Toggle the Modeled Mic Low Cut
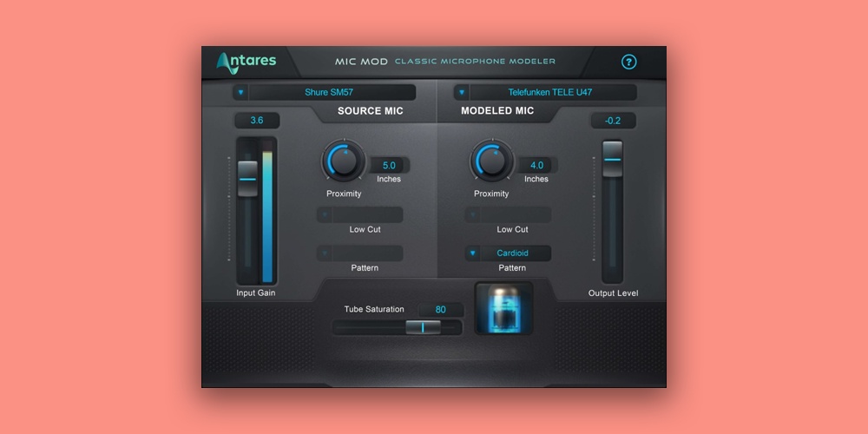 pos(509,214)
